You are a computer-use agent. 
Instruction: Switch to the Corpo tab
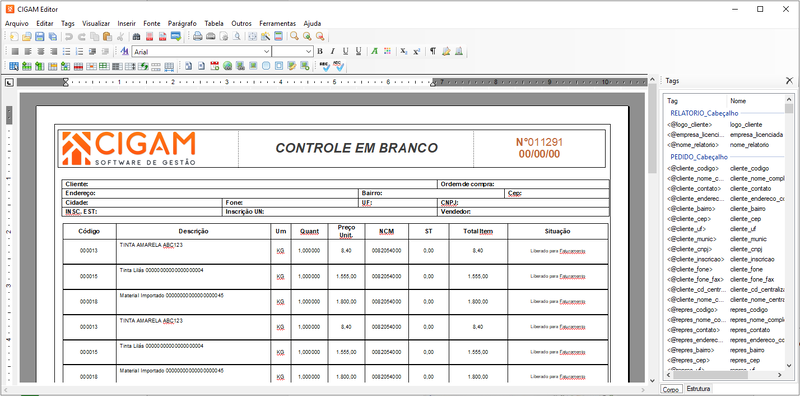click(x=670, y=389)
